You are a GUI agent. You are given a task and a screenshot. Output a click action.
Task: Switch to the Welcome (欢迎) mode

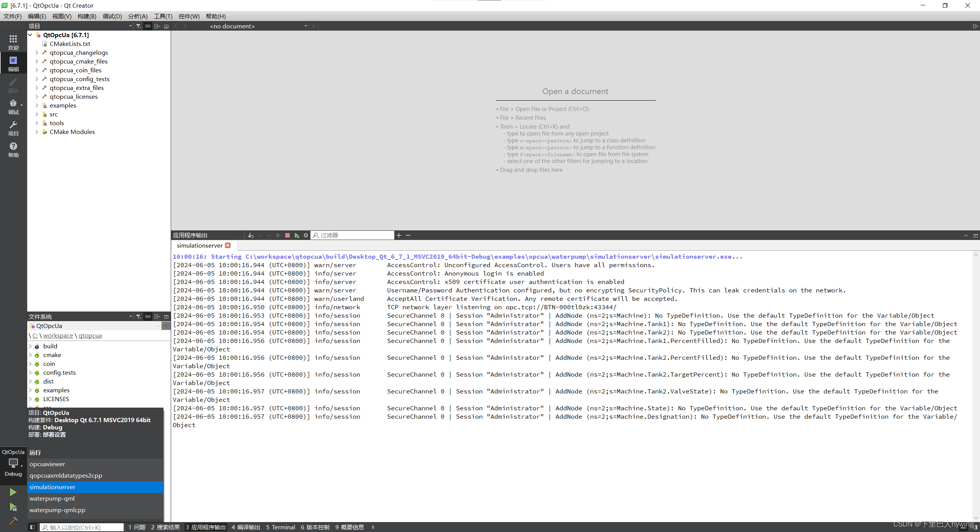point(13,42)
